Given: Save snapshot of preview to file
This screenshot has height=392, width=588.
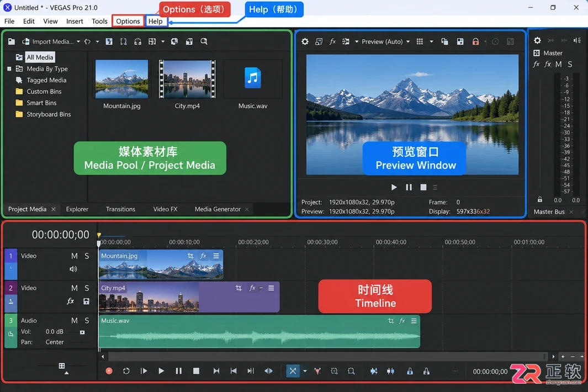Looking at the screenshot, I should tap(460, 41).
